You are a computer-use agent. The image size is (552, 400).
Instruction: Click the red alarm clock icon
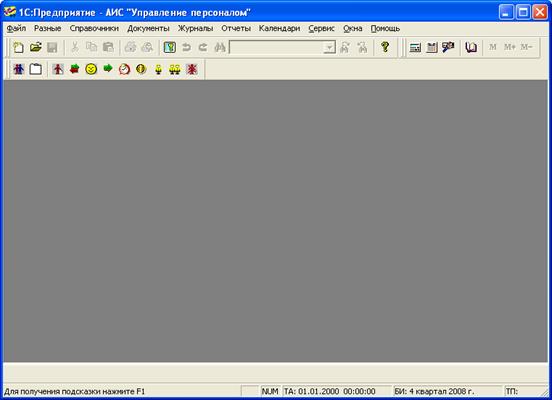pyautogui.click(x=124, y=69)
